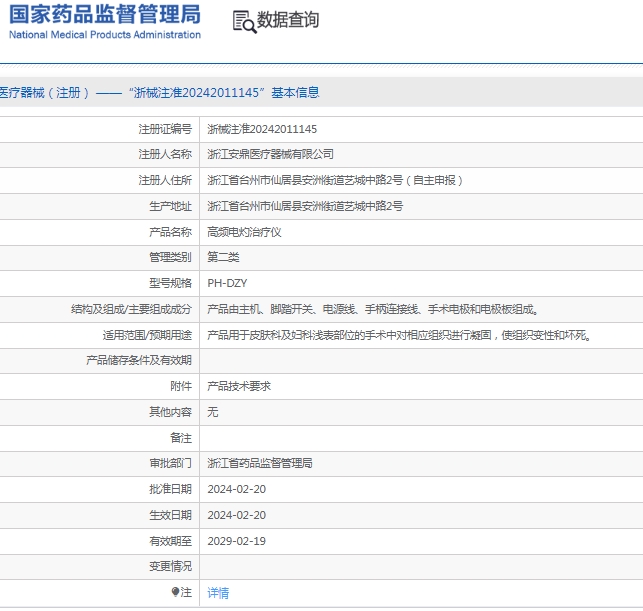Click the 数据查询 search document icon
Viewport: 643px width, 611px height.
[244, 22]
